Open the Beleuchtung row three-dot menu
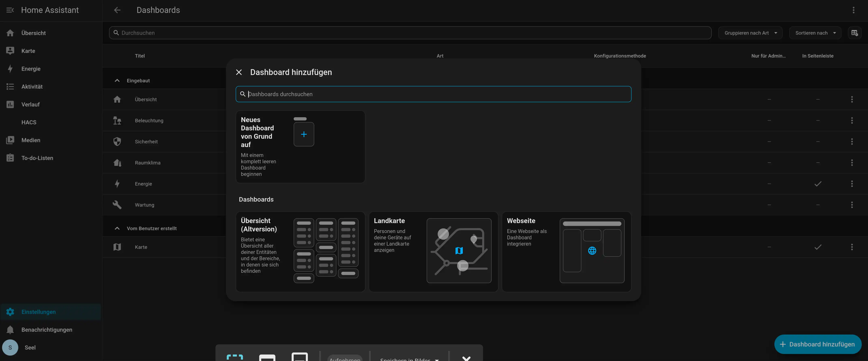 point(852,120)
